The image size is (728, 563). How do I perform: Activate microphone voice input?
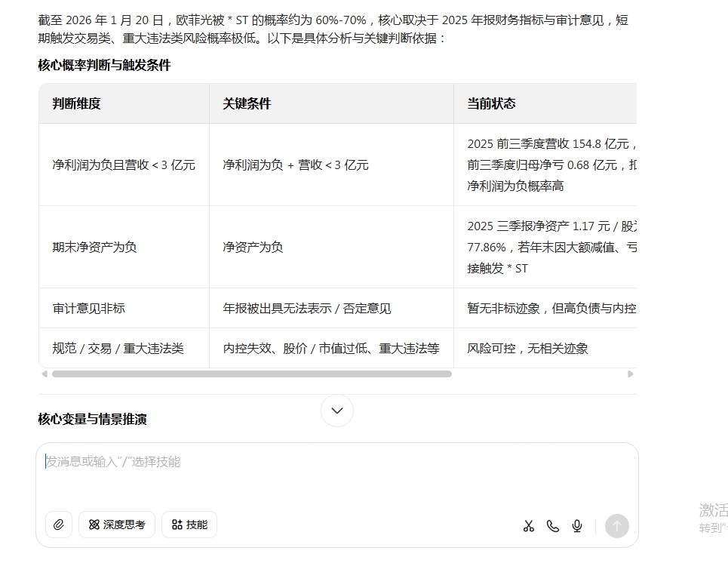(577, 526)
